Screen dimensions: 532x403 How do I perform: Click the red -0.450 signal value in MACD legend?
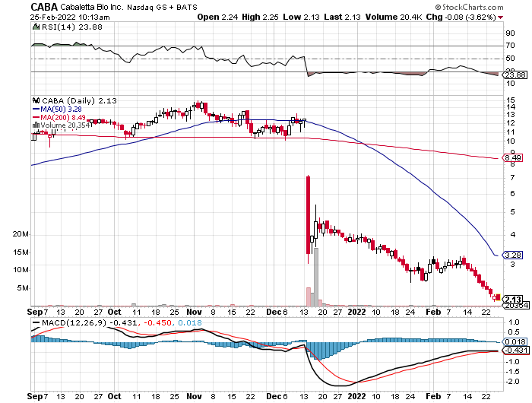[x=157, y=322]
